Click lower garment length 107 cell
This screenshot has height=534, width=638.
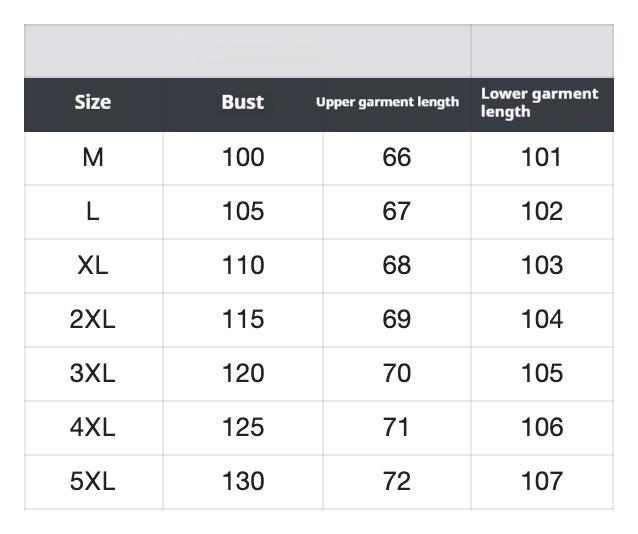tap(542, 481)
